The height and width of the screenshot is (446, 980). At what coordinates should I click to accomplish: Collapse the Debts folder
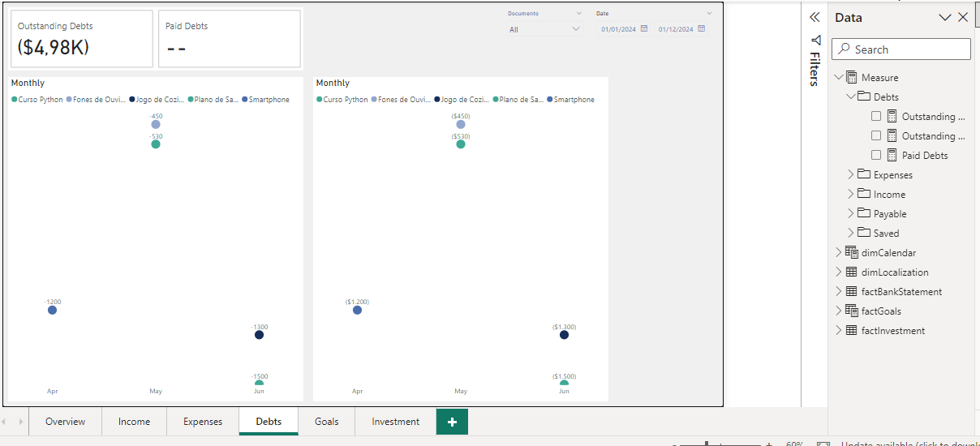click(851, 97)
